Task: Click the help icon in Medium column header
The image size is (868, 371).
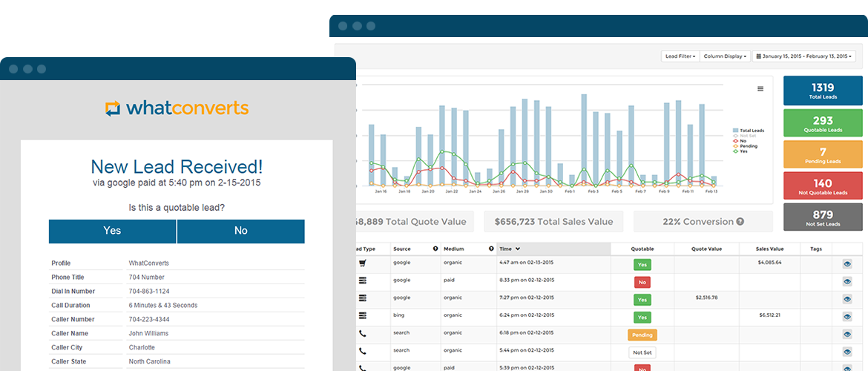Action: [x=490, y=249]
